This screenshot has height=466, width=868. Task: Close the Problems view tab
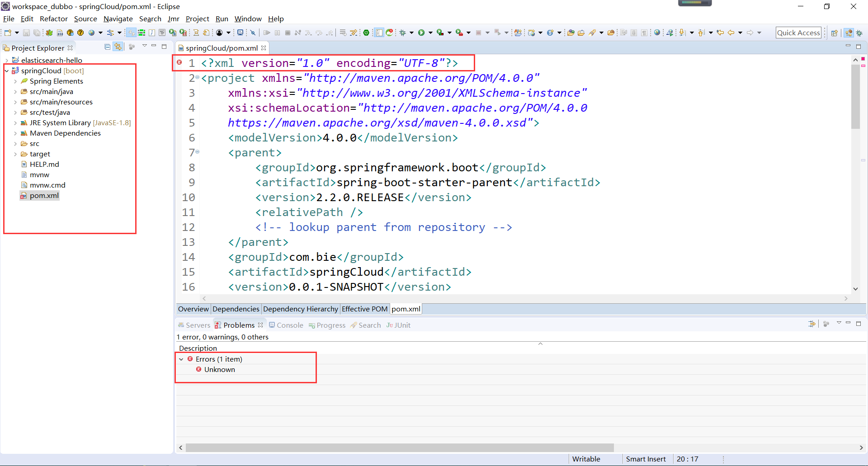click(260, 325)
